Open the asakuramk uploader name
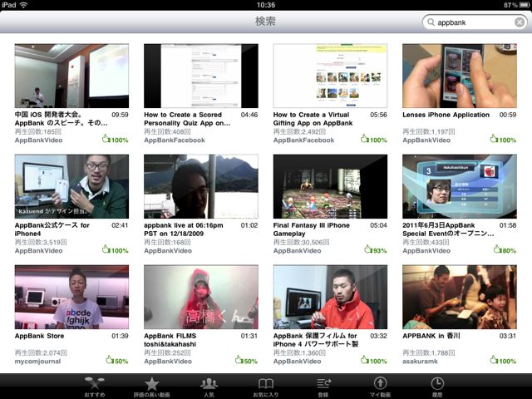Screen dimensions: 532x399 420,362
